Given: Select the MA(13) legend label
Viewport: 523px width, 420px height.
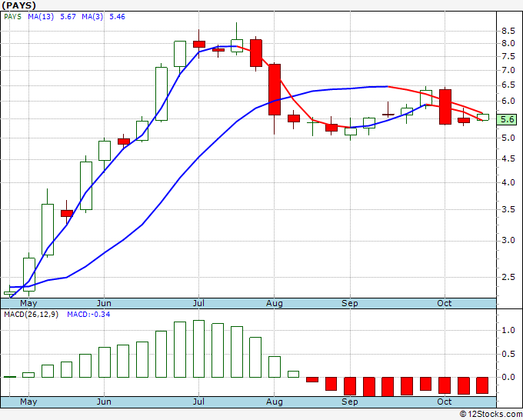Looking at the screenshot, I should click(41, 17).
